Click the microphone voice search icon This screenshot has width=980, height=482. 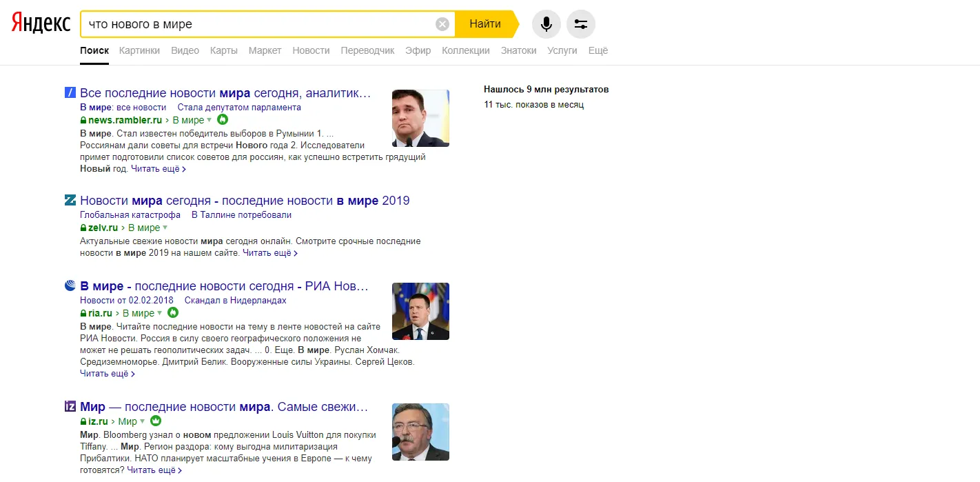point(546,24)
